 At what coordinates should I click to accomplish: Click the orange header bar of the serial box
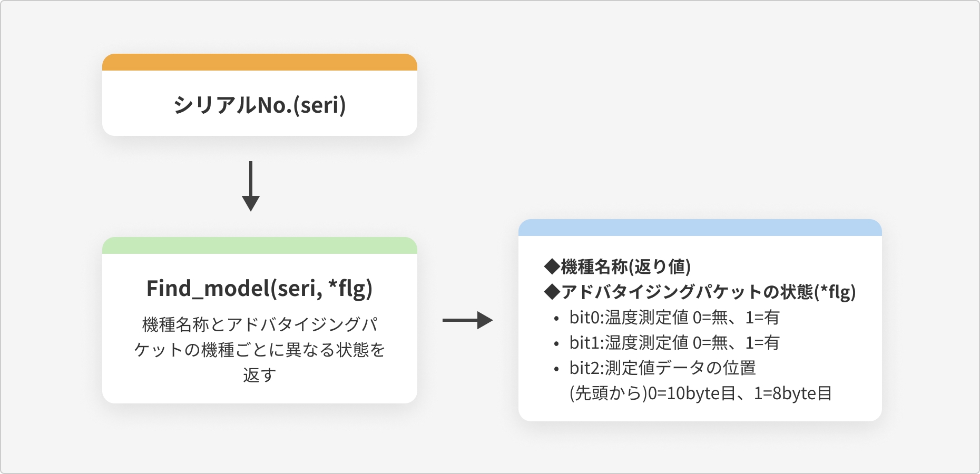point(260,62)
